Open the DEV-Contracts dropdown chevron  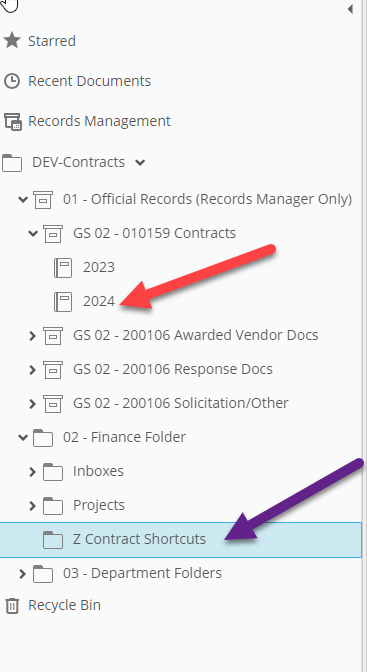(140, 162)
